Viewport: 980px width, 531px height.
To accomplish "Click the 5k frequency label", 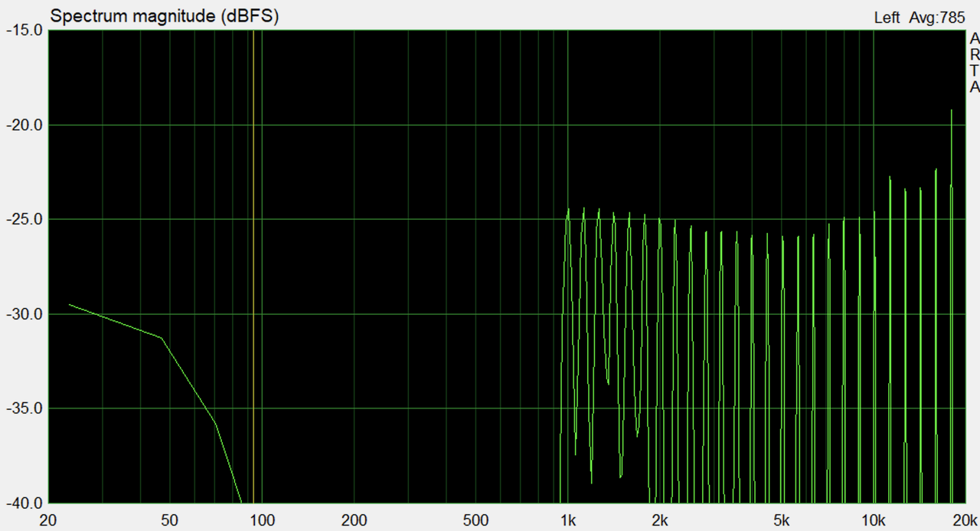I will [781, 521].
